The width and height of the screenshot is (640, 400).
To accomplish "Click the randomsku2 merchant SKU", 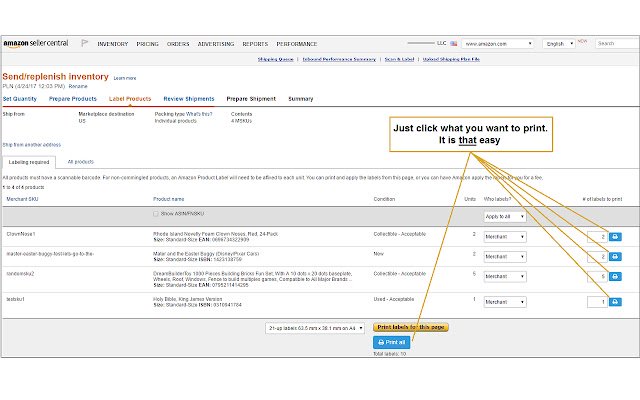I will (20, 274).
